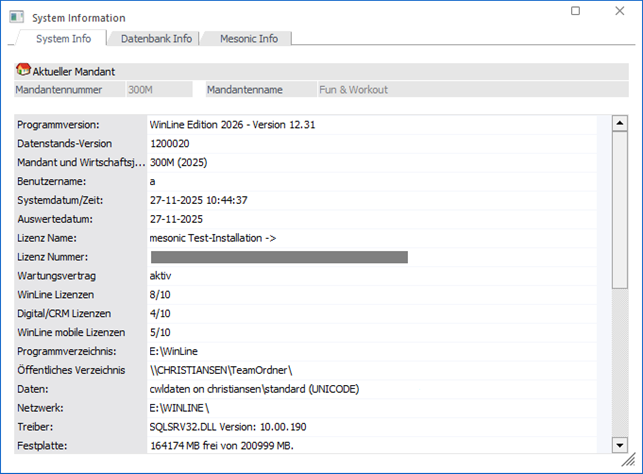Select the System Info tab
The image size is (643, 474).
[63, 39]
